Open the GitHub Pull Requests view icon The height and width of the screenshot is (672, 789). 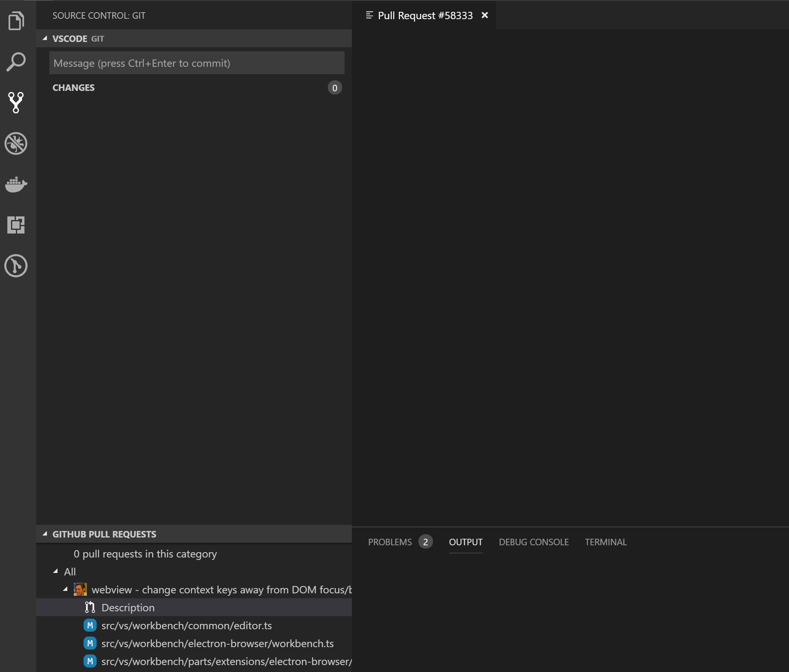16,266
